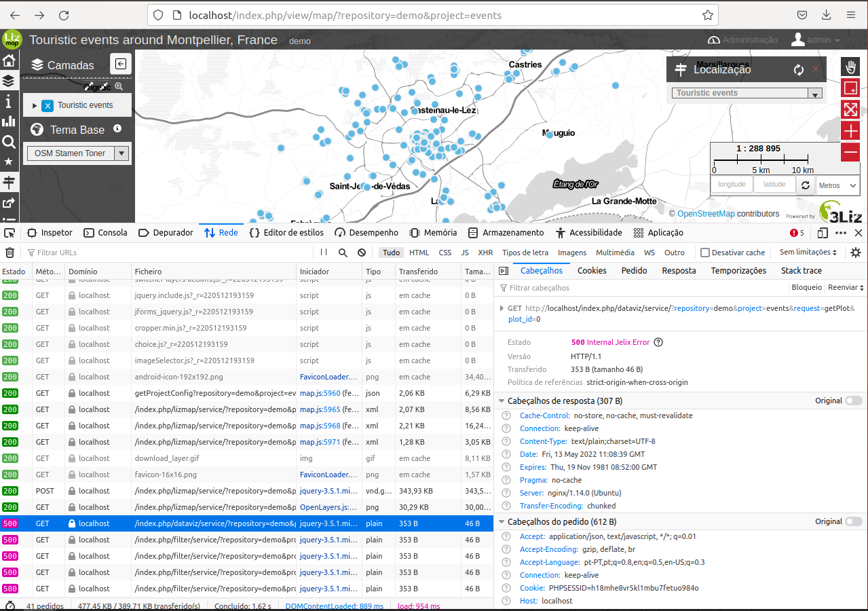
Task: Open the magnifier search panel in the sidebar
Action: coord(10,141)
